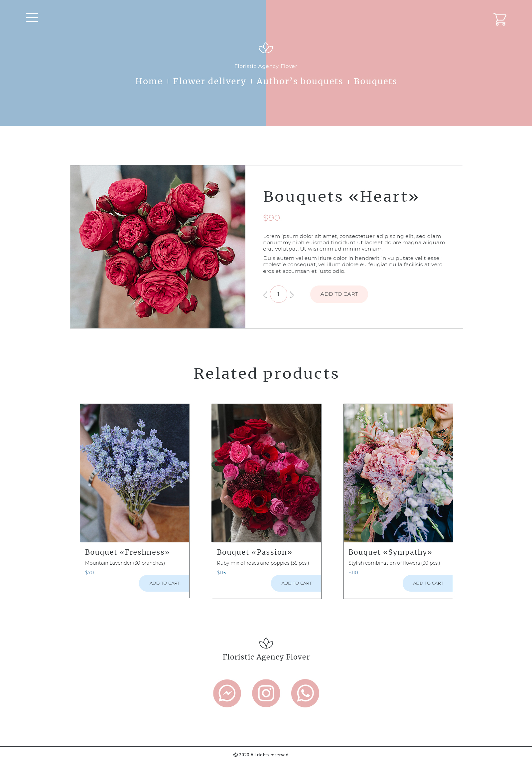Open the shopping cart icon
The width and height of the screenshot is (532, 759).
click(500, 19)
